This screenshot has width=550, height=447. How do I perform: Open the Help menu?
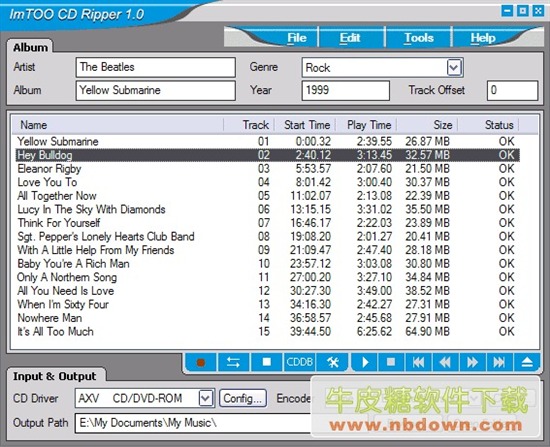tap(483, 38)
